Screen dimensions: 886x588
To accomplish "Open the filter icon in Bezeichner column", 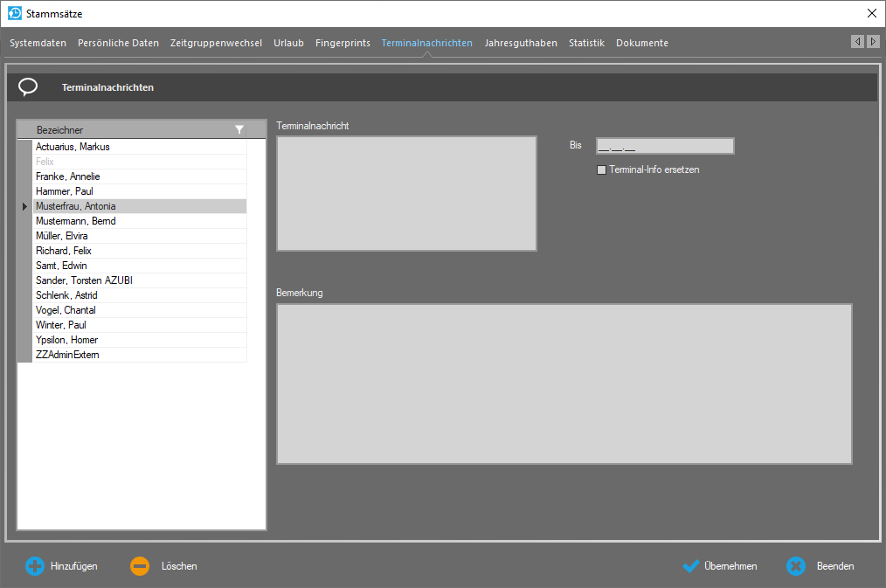I will coord(239,130).
